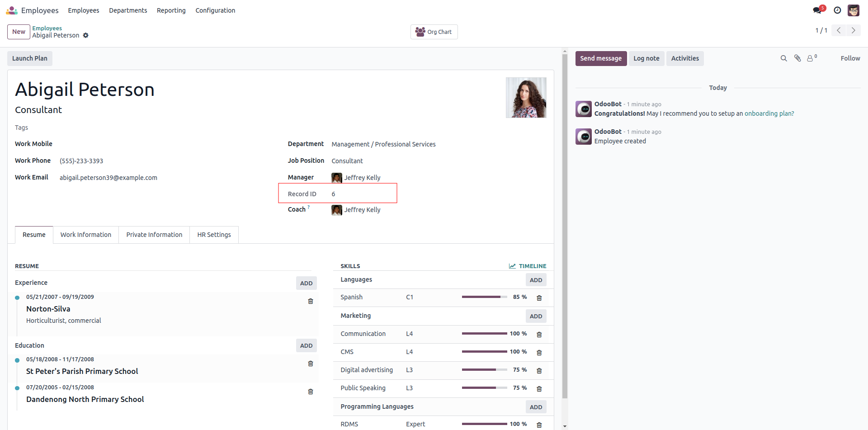Open the skills Timeline view
The height and width of the screenshot is (430, 868).
click(x=528, y=266)
